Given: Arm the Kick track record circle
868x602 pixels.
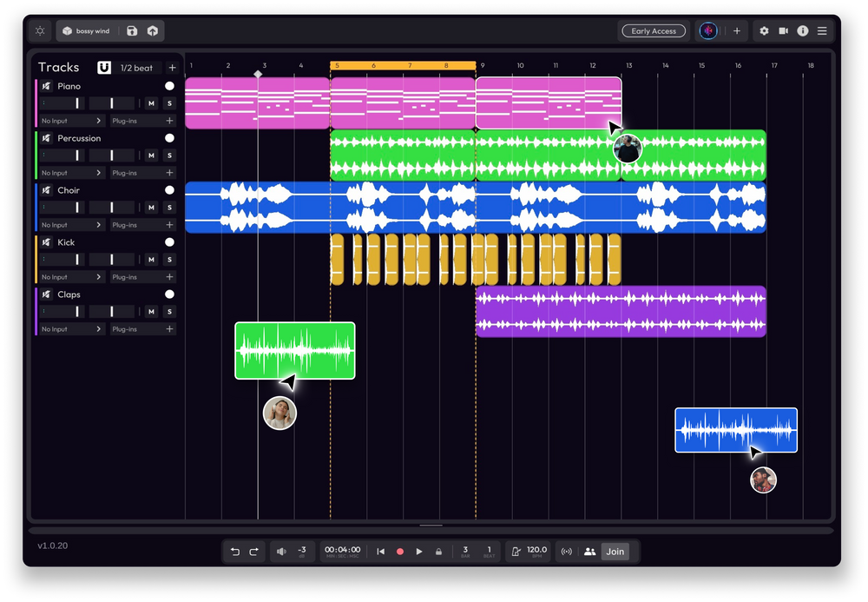Looking at the screenshot, I should click(x=169, y=242).
